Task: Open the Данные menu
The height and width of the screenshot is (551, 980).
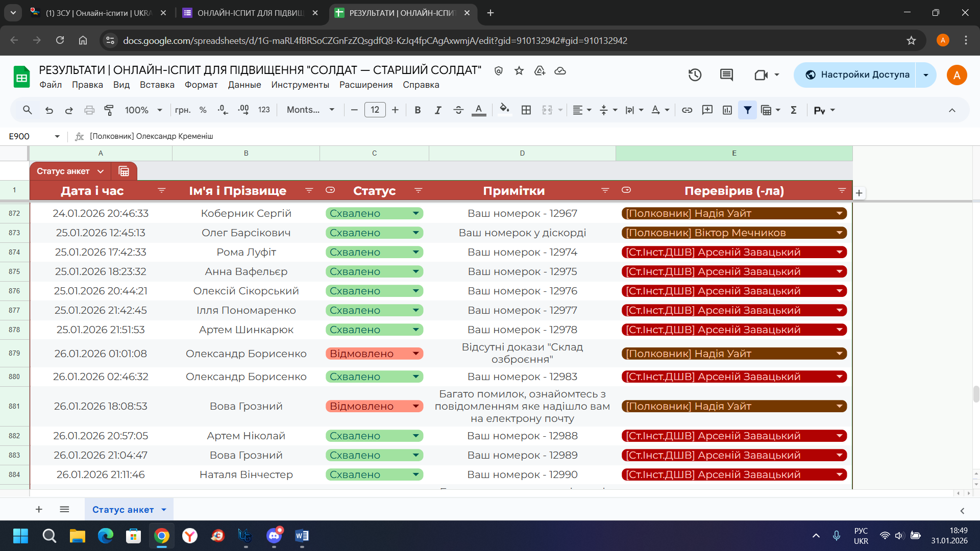Action: [x=244, y=85]
